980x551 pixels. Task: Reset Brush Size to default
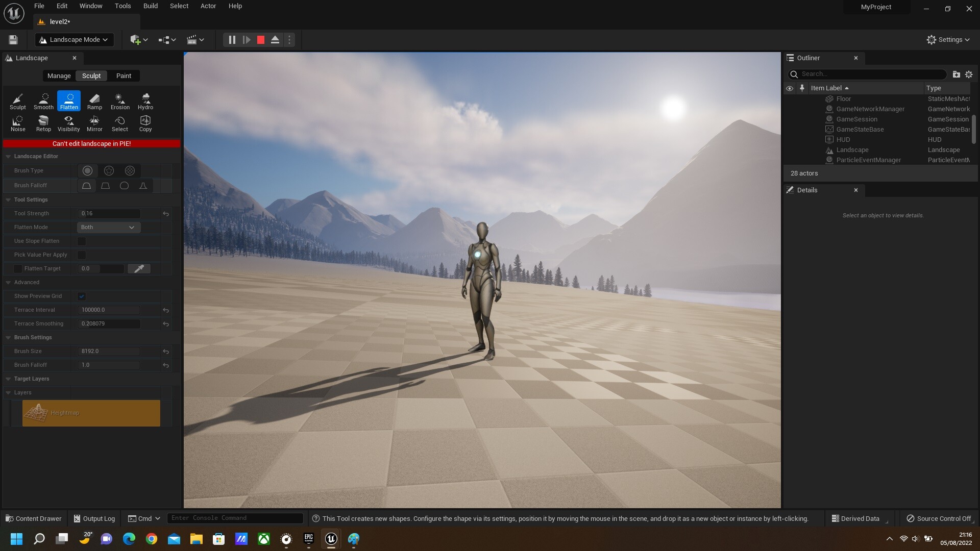166,352
